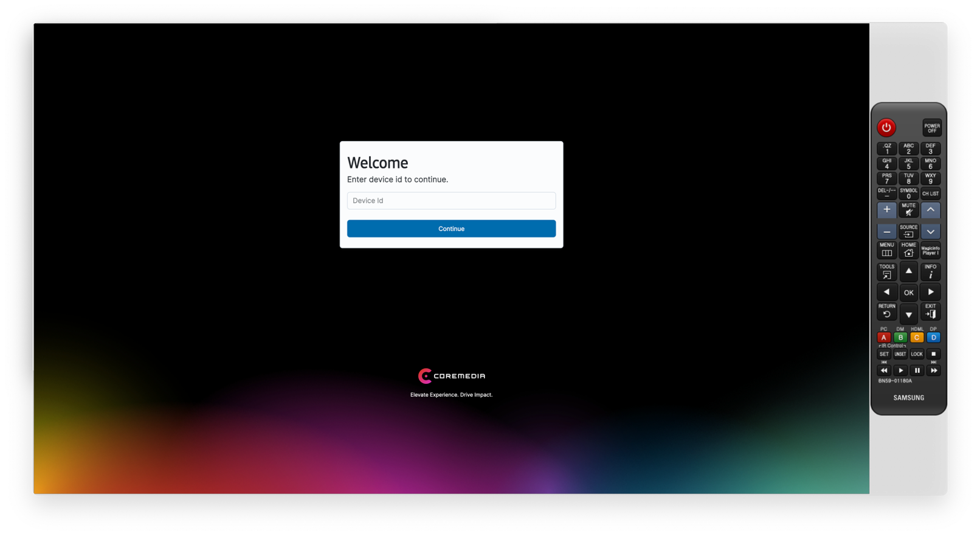Tap the number 7 (PRS) key
The image size is (980, 539).
point(886,178)
